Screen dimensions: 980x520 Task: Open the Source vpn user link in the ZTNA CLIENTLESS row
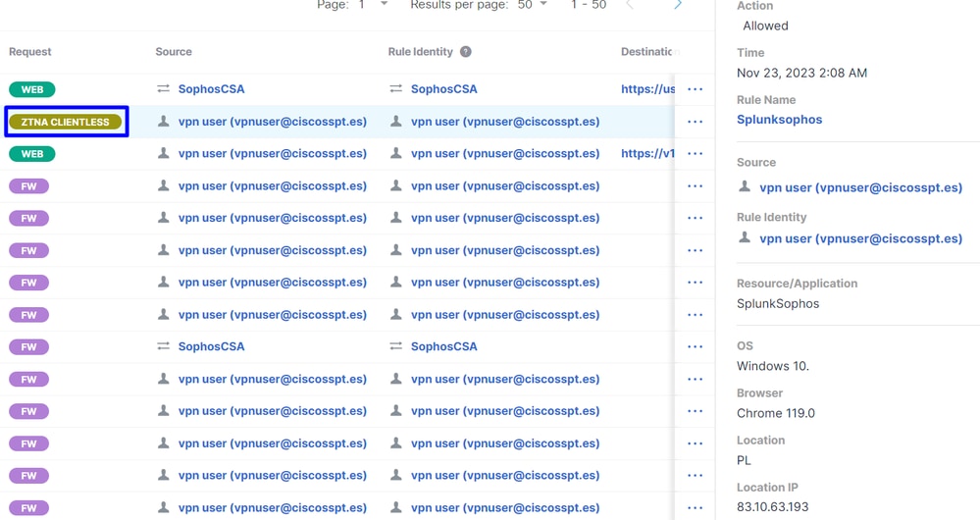tap(273, 122)
